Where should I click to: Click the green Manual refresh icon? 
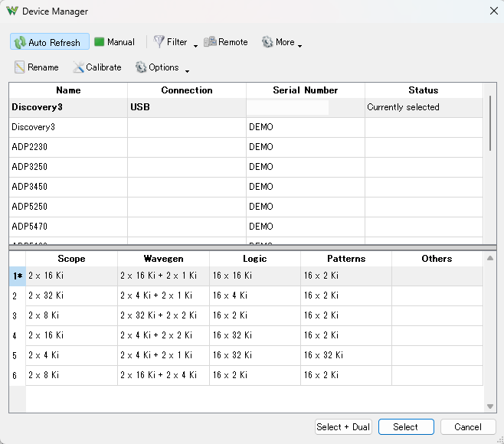[100, 42]
